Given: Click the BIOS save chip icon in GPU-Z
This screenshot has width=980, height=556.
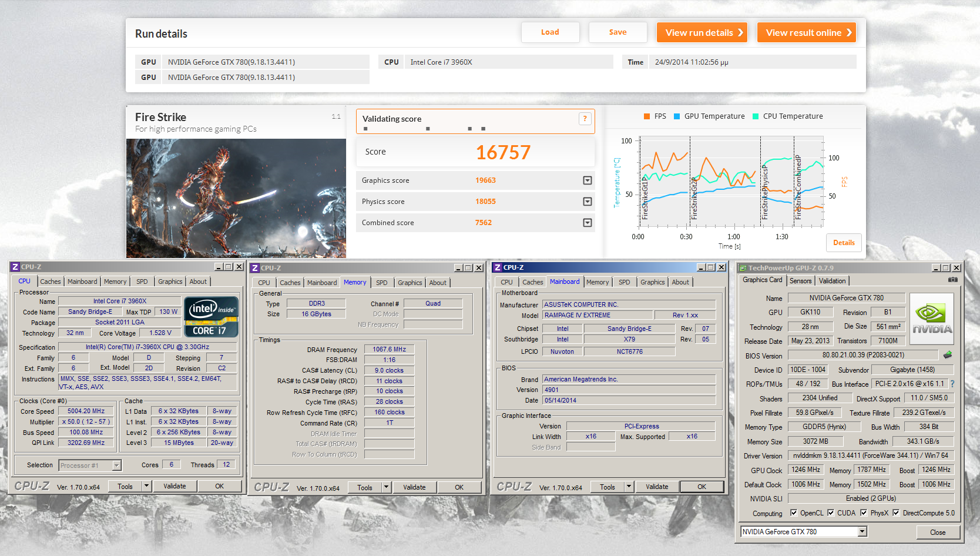Looking at the screenshot, I should [948, 355].
